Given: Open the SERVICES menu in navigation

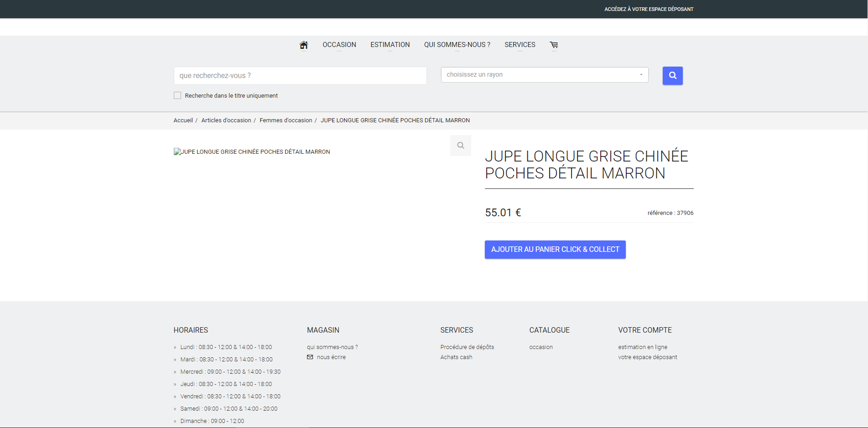Looking at the screenshot, I should pyautogui.click(x=520, y=45).
